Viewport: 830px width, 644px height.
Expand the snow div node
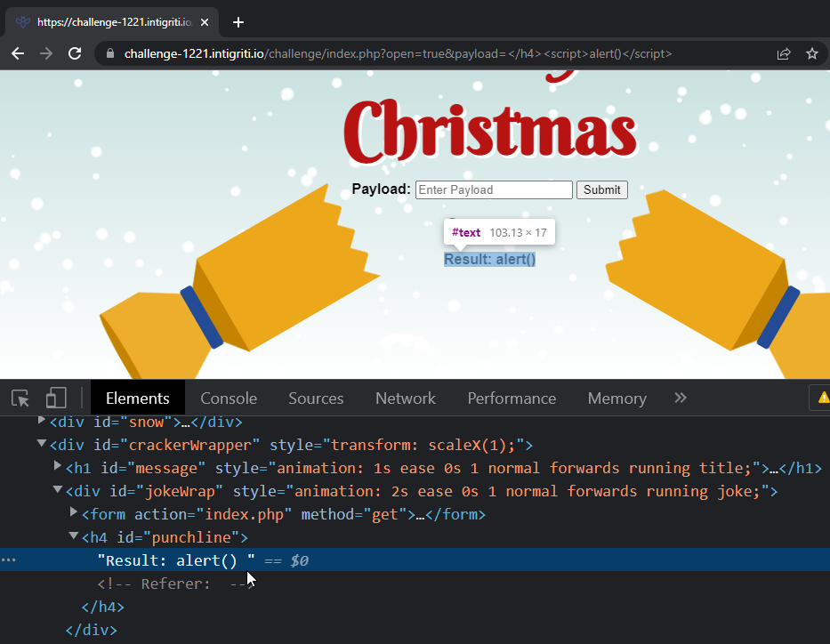click(41, 421)
